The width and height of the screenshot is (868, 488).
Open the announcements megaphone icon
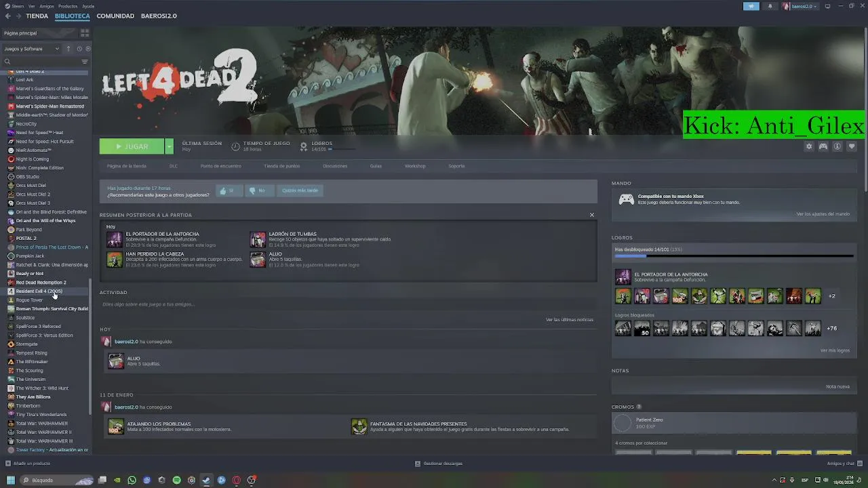pos(751,6)
